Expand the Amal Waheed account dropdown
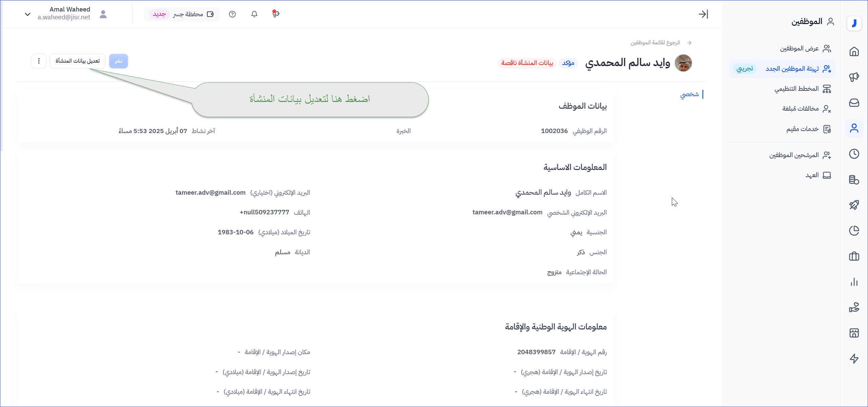Viewport: 868px width, 407px height. (x=28, y=14)
